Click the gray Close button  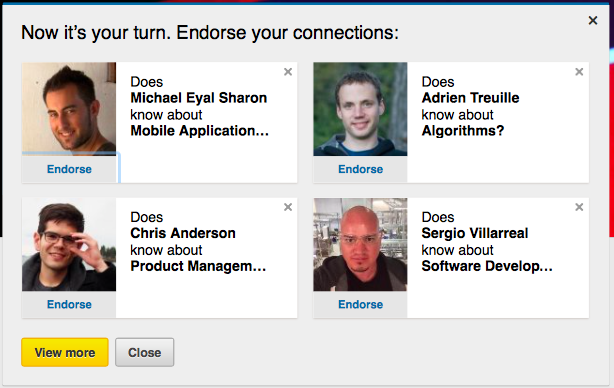coord(144,352)
